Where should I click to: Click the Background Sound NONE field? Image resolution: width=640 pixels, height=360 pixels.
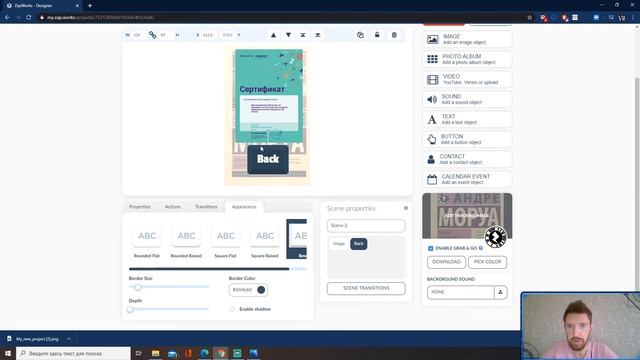coord(460,292)
